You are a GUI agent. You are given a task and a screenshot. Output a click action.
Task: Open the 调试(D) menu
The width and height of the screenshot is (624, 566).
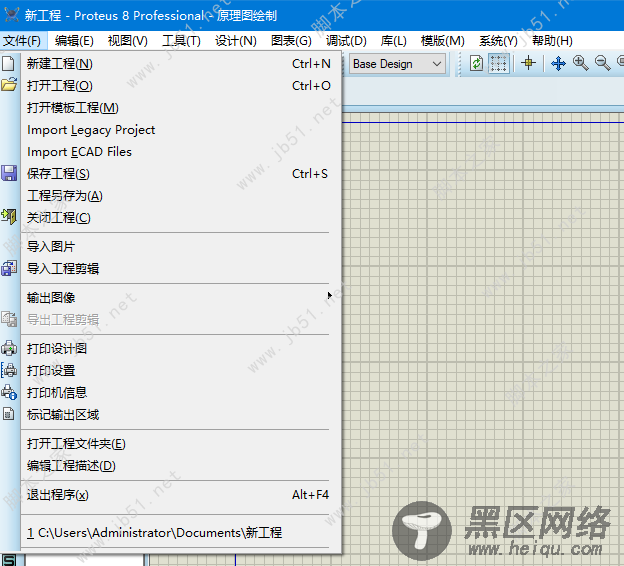click(346, 41)
